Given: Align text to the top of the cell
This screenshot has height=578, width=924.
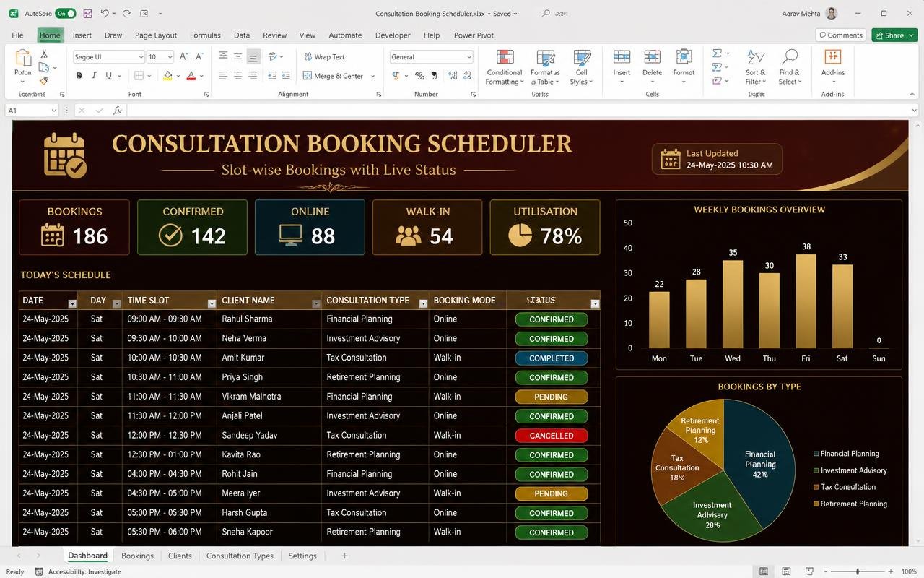Looking at the screenshot, I should coord(223,56).
